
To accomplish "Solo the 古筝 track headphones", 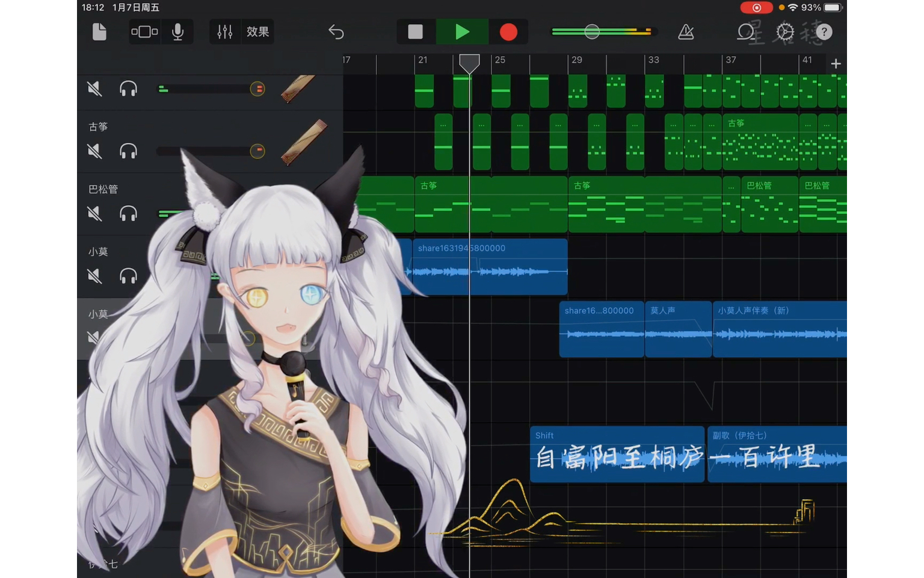I will click(128, 151).
